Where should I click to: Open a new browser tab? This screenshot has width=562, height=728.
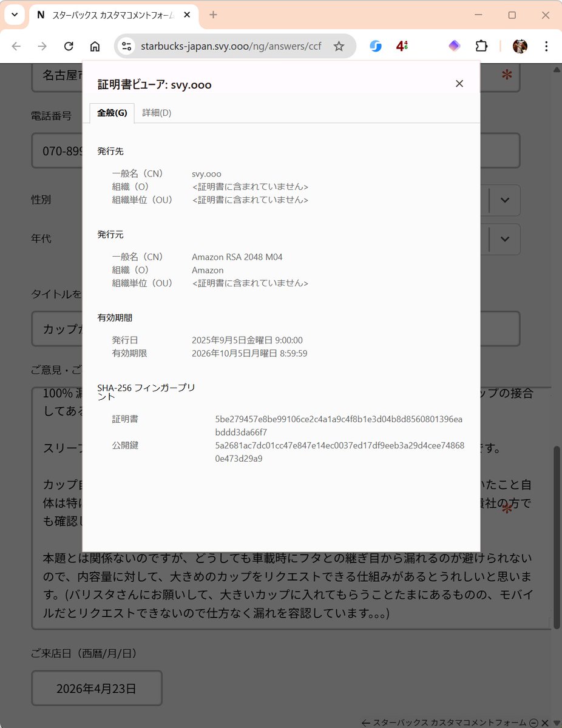[213, 15]
